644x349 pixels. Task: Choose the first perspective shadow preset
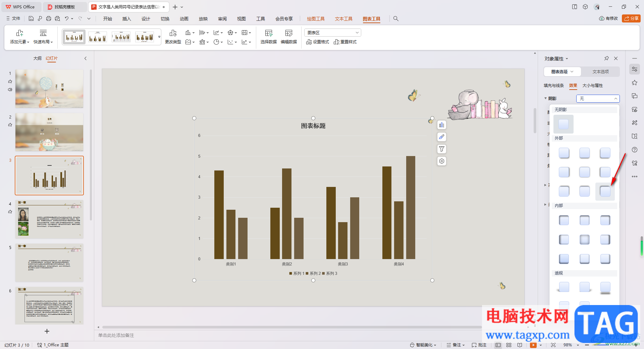[564, 287]
